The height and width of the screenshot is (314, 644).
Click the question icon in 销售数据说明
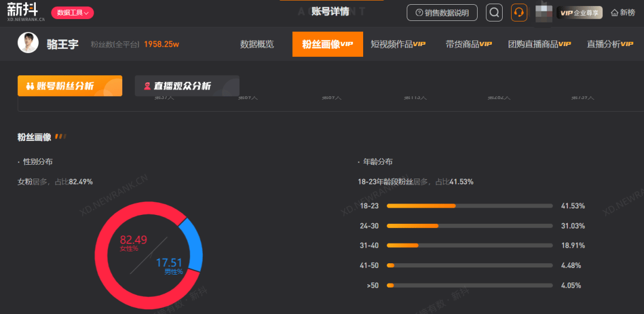click(419, 13)
